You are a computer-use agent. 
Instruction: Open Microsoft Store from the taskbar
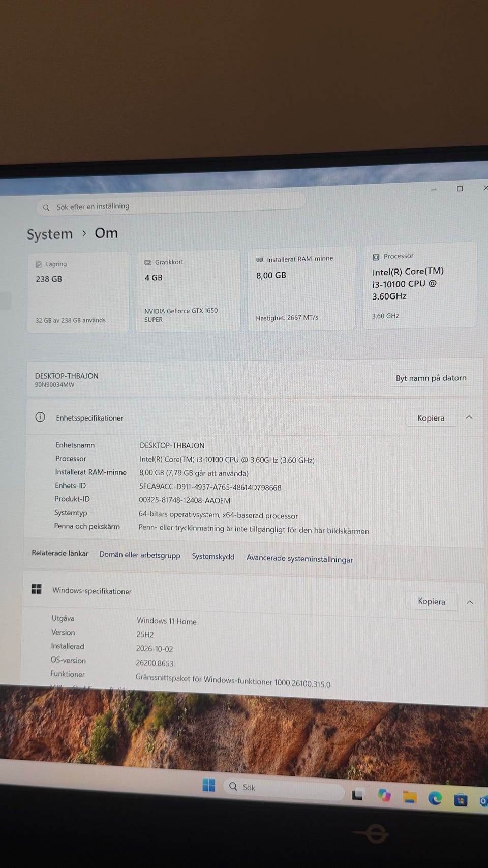pos(460,800)
